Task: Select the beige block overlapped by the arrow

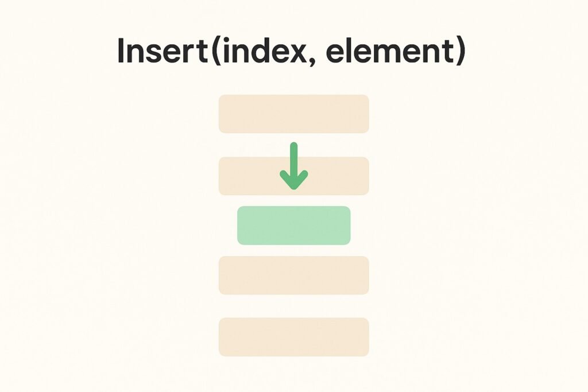Action: click(293, 176)
